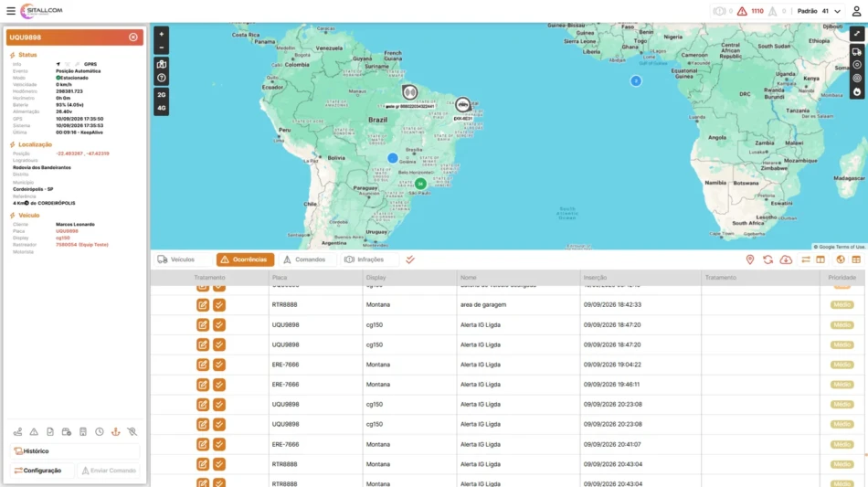868x487 pixels.
Task: Select the blue cluster marker near Goiânia
Action: pyautogui.click(x=393, y=158)
